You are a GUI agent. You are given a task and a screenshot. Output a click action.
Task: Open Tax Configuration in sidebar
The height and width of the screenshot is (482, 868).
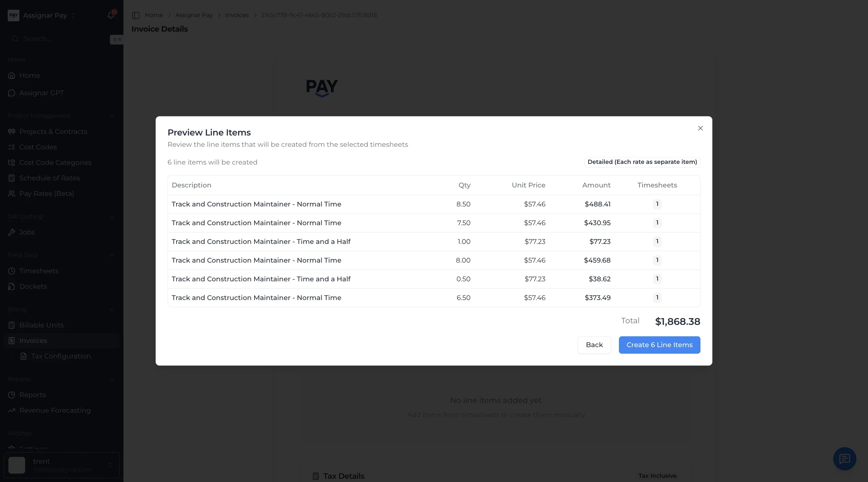click(x=61, y=356)
